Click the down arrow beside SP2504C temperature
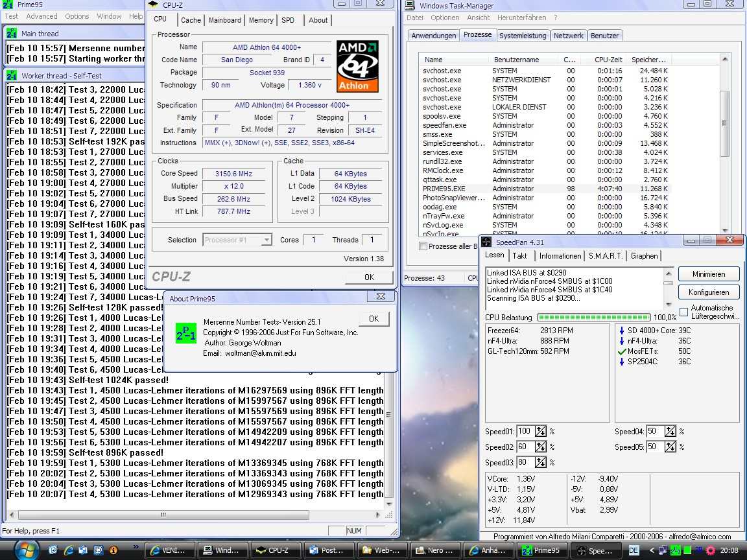The height and width of the screenshot is (560, 747). click(622, 362)
